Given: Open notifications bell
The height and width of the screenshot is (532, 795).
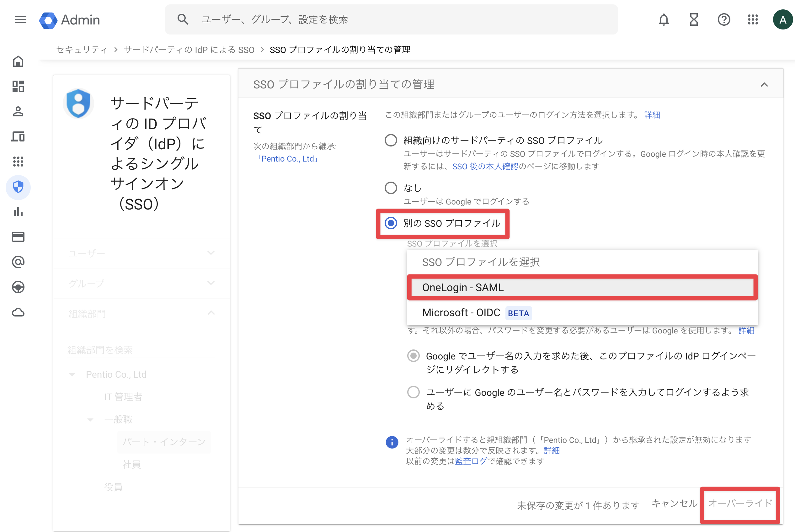Looking at the screenshot, I should [664, 20].
